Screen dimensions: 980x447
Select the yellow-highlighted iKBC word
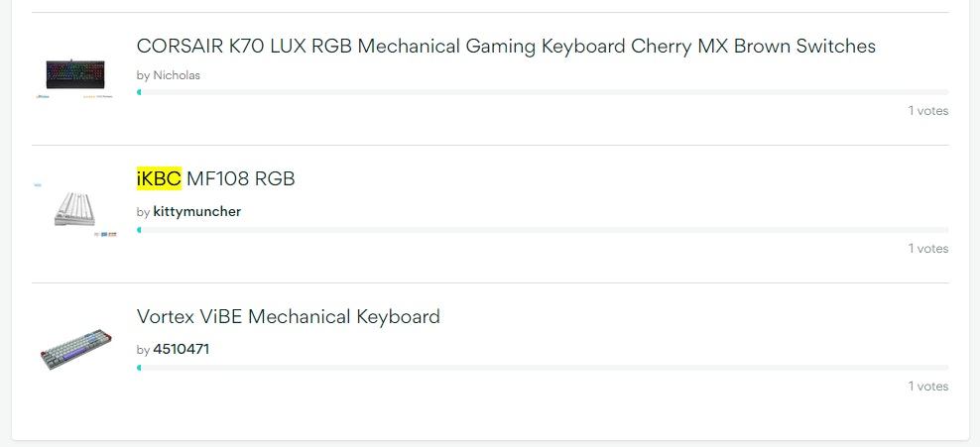(159, 178)
